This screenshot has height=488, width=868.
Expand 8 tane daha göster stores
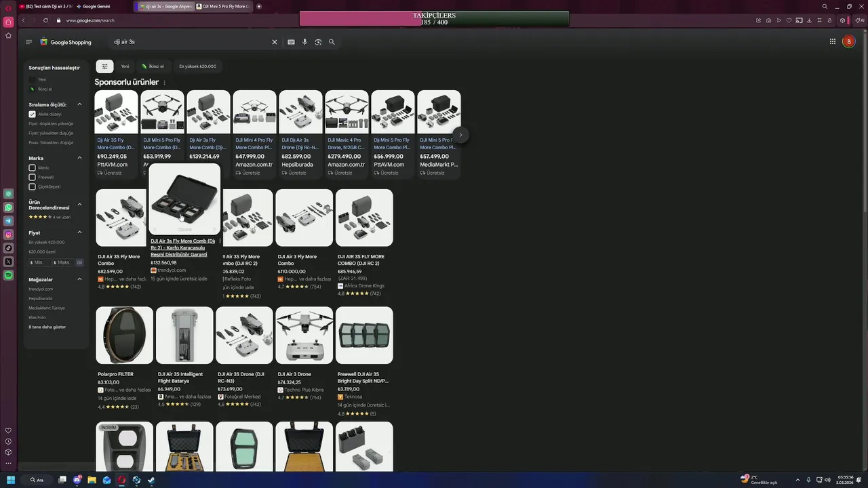pyautogui.click(x=47, y=327)
